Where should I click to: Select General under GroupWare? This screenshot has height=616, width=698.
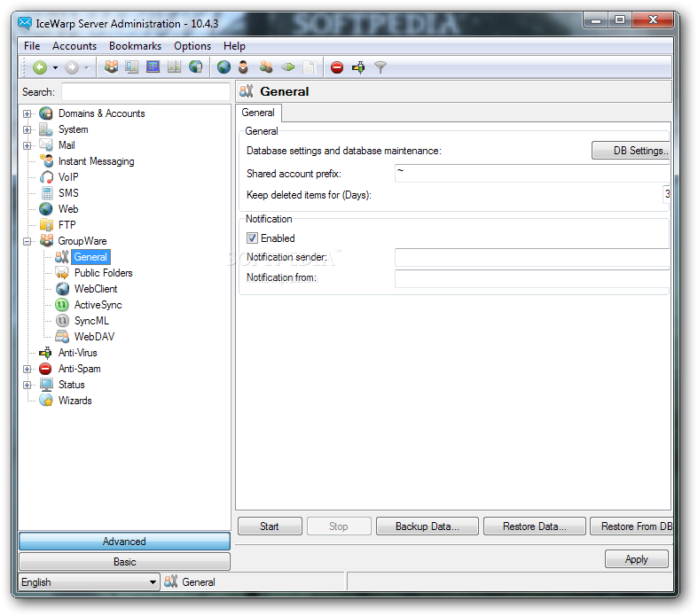click(90, 257)
